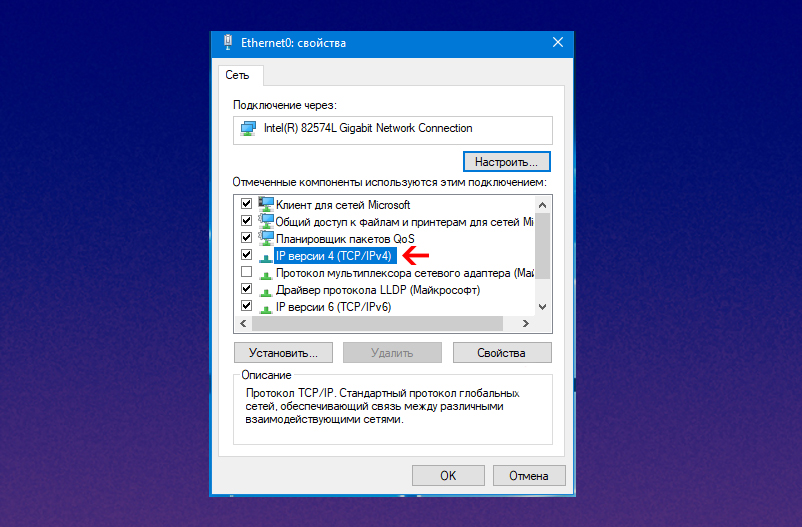Click the Установить button
Image resolution: width=802 pixels, height=527 pixels.
[283, 353]
